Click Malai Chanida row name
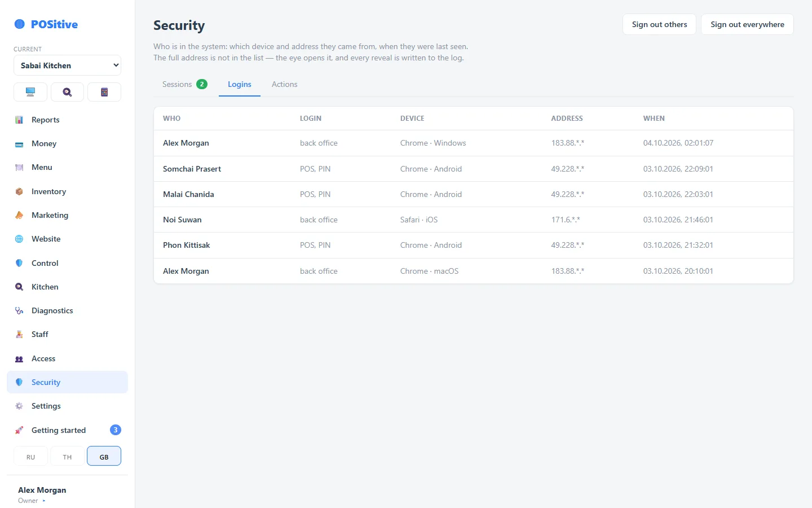 point(188,194)
